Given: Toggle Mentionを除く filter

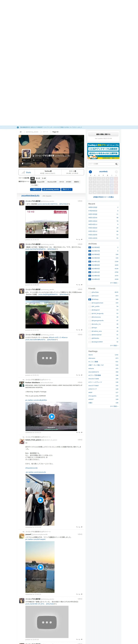Looking at the screenshot, I should coord(52,182).
